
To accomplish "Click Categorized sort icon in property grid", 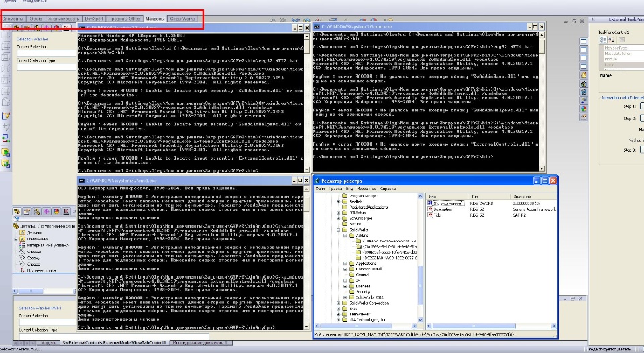I will pos(603,40).
